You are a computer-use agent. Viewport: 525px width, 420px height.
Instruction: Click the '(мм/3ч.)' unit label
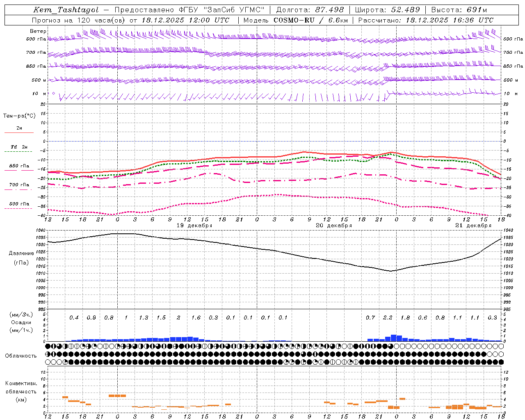(21, 315)
